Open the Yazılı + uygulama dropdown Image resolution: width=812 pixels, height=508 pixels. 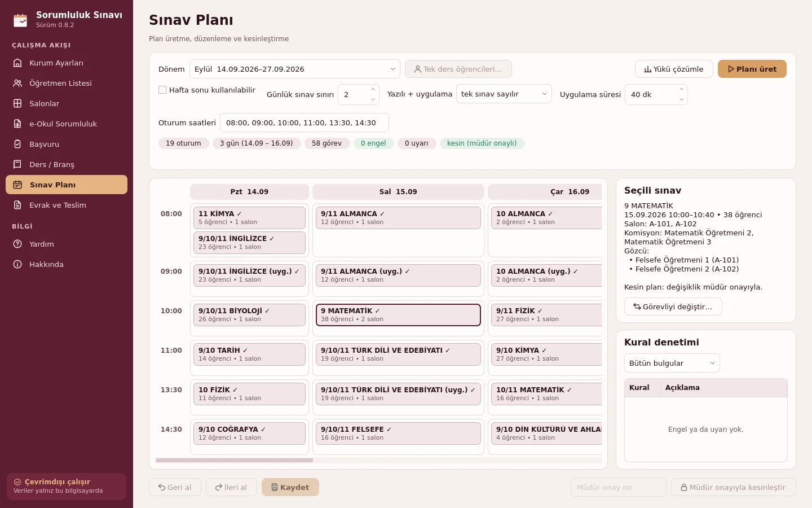coord(504,94)
